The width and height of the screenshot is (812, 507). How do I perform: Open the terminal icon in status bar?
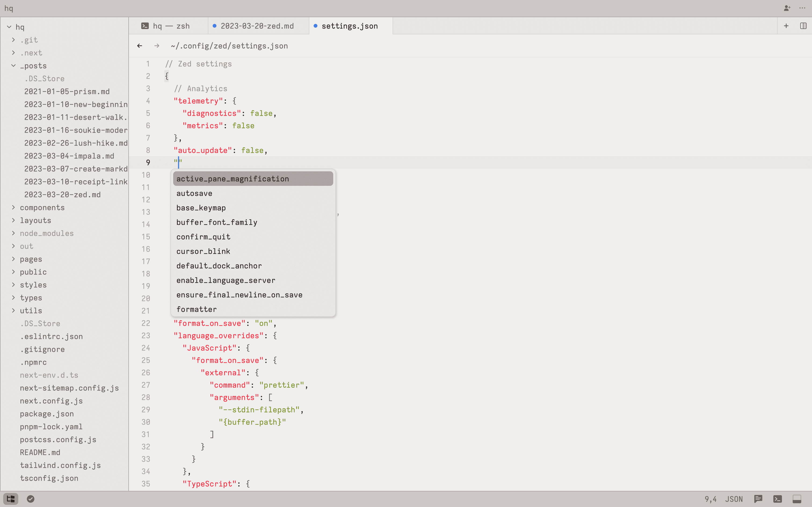[x=777, y=499]
